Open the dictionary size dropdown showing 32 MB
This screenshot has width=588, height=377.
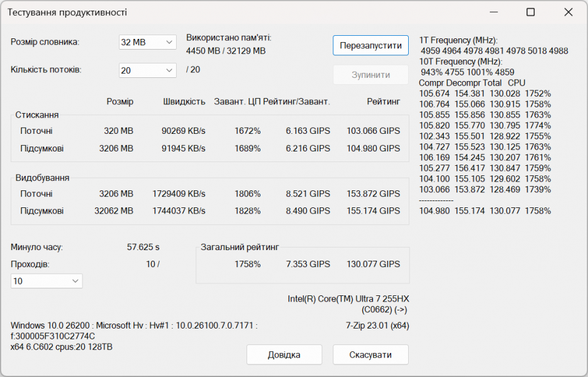(x=148, y=42)
